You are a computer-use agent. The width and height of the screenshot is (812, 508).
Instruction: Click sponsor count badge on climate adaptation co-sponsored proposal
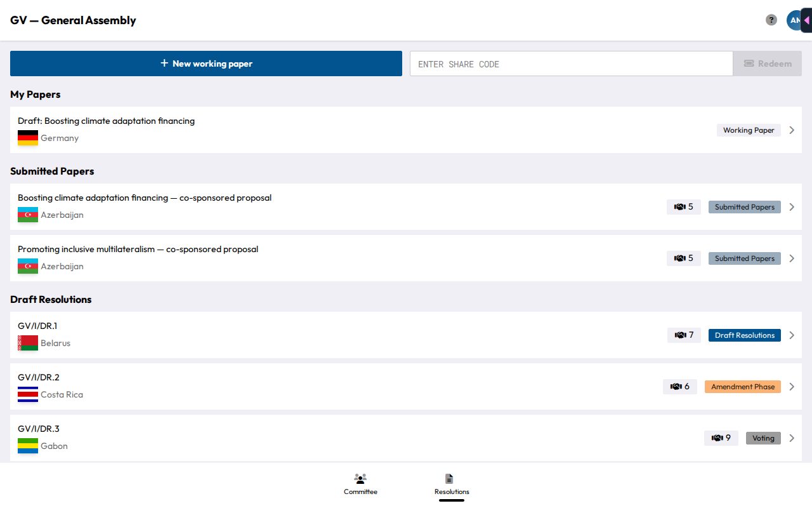pyautogui.click(x=684, y=207)
